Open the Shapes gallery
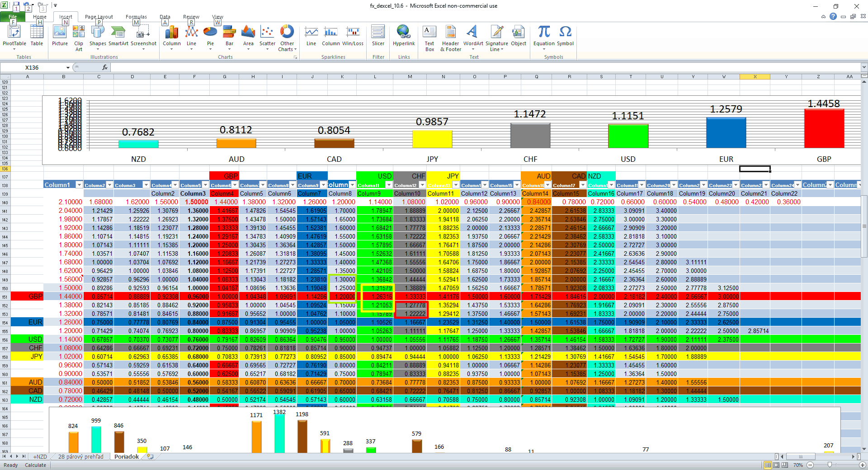The width and height of the screenshot is (868, 470). [x=98, y=38]
